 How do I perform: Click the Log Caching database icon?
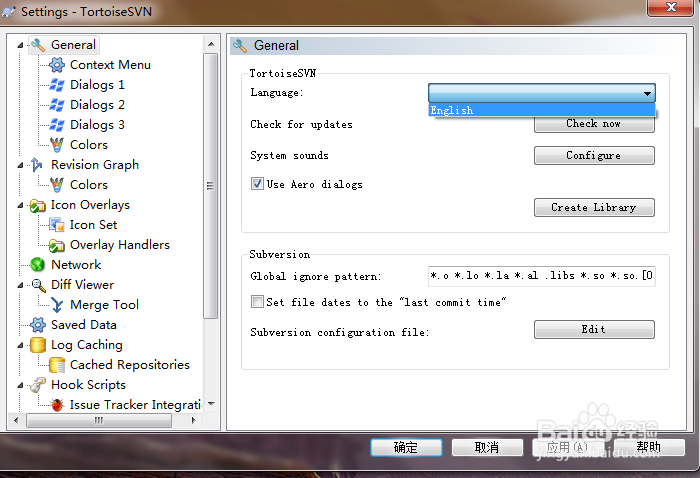point(38,345)
